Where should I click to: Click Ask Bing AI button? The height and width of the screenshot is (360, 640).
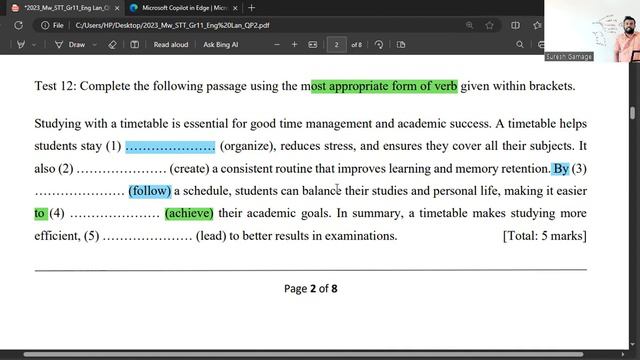pyautogui.click(x=220, y=44)
